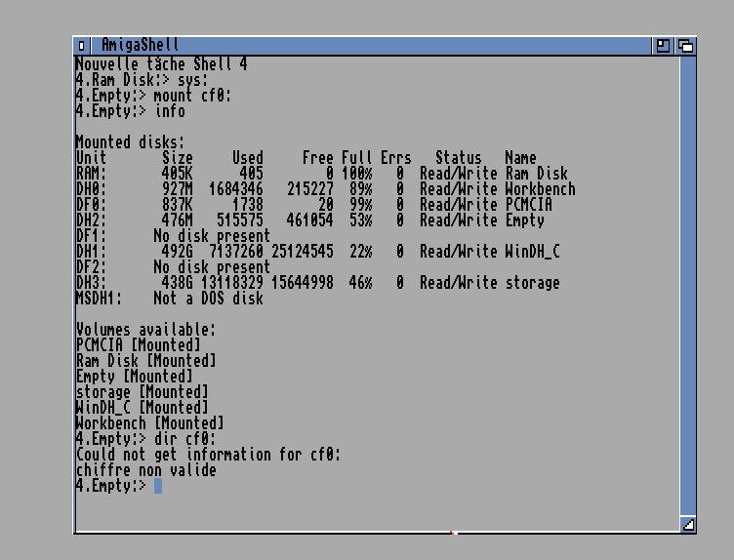Click the 'Used' column header

(x=248, y=158)
